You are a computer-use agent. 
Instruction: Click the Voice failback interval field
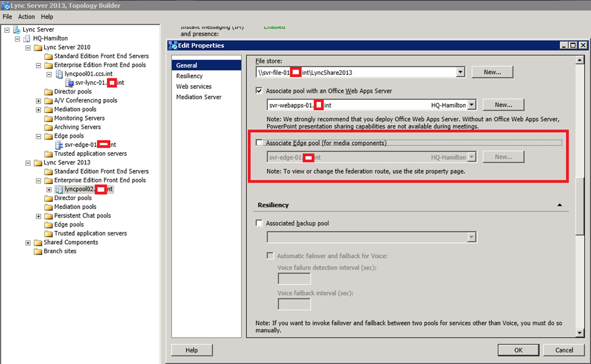(294, 304)
